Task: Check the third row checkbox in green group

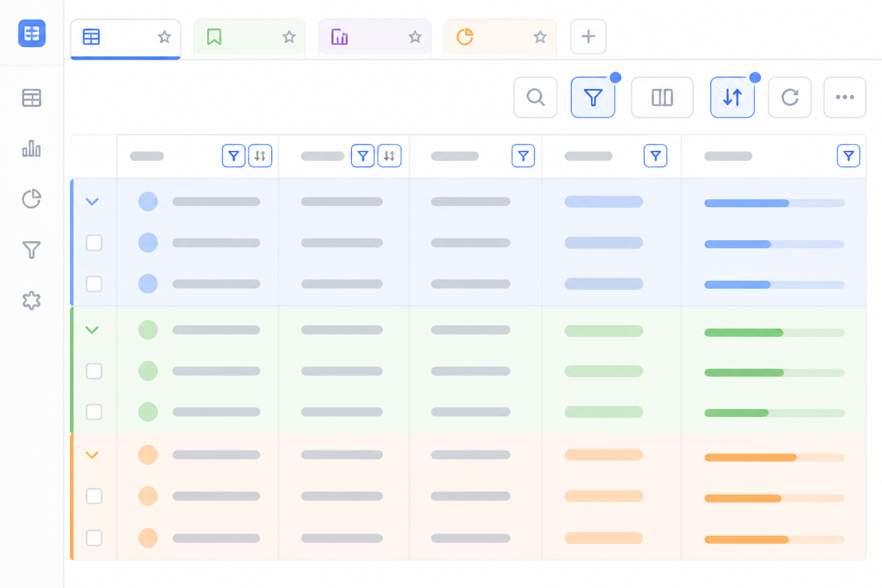Action: (94, 412)
